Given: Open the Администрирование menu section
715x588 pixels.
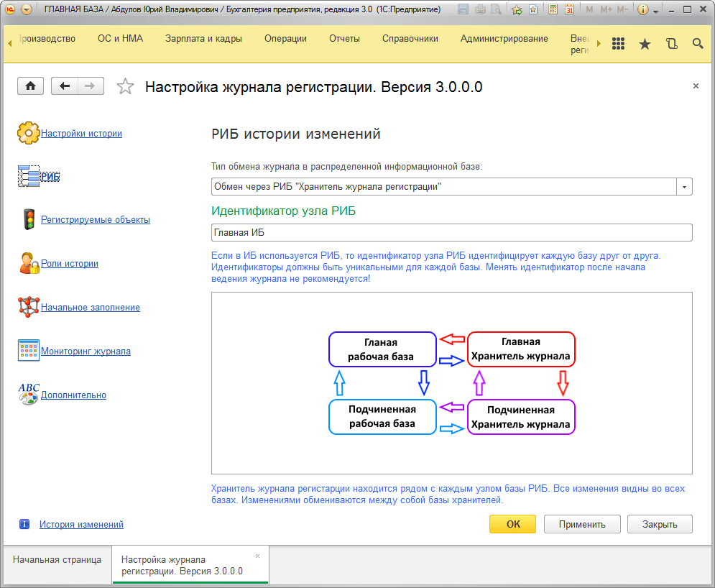Looking at the screenshot, I should coord(504,38).
